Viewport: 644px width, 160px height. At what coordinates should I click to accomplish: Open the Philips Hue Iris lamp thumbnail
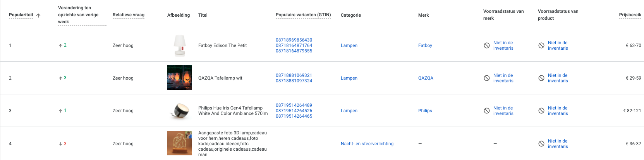179,111
